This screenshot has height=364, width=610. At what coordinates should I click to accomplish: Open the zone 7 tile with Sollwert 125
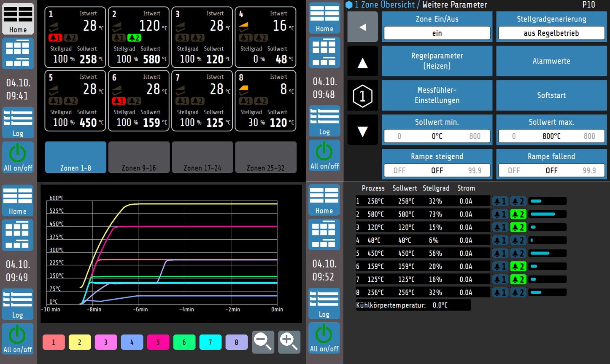[x=202, y=101]
